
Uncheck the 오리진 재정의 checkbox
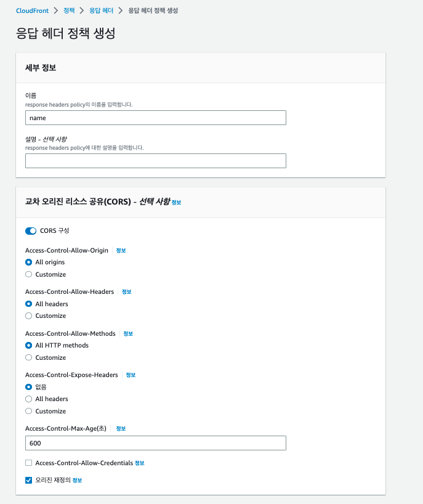(x=28, y=480)
